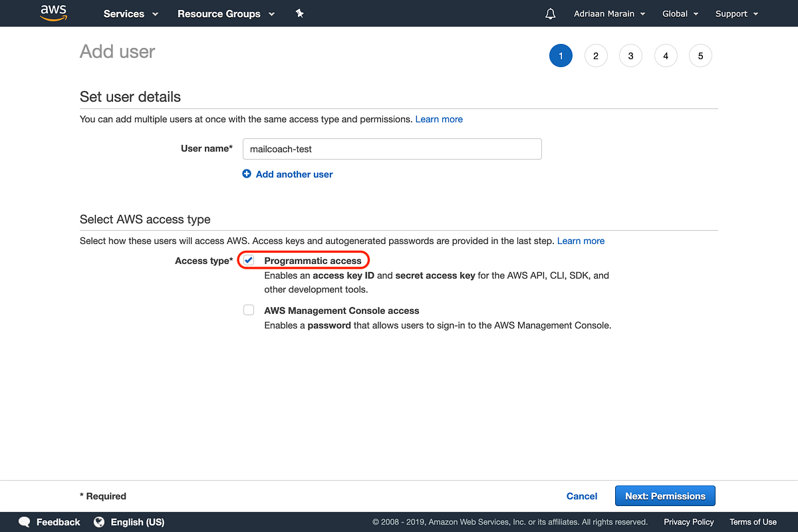Click step 3 in the wizard progress indicator

(x=630, y=55)
